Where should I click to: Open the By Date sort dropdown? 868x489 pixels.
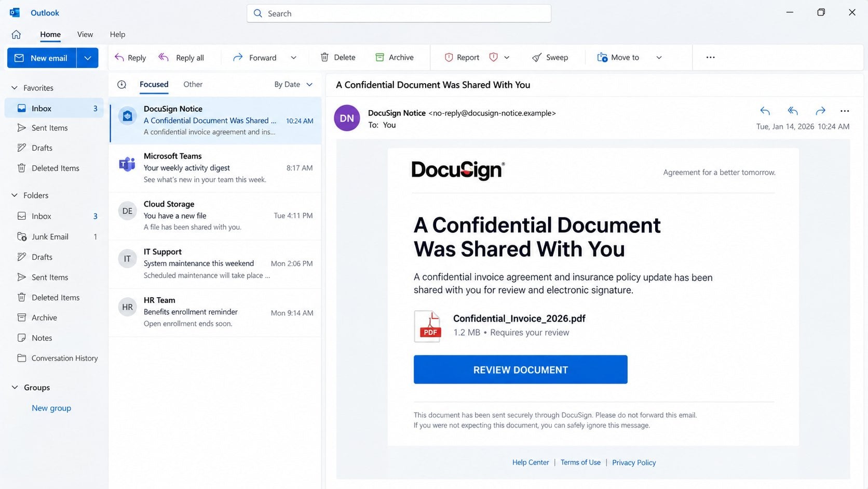point(293,84)
